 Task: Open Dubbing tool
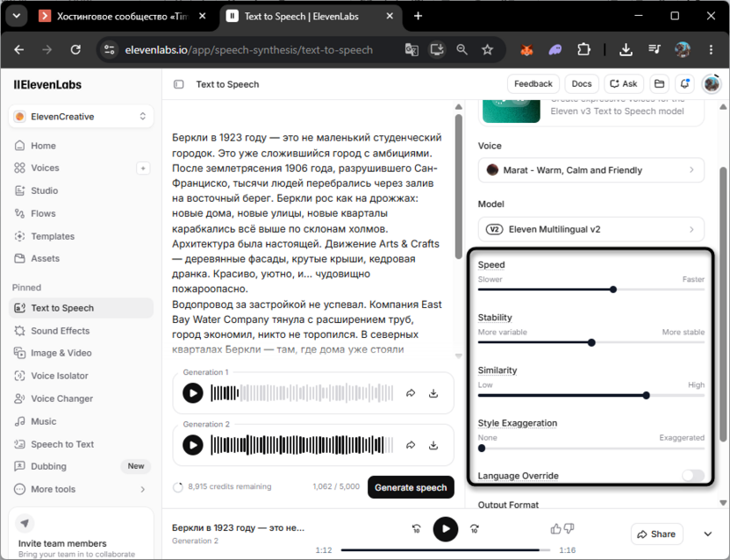click(x=81, y=466)
